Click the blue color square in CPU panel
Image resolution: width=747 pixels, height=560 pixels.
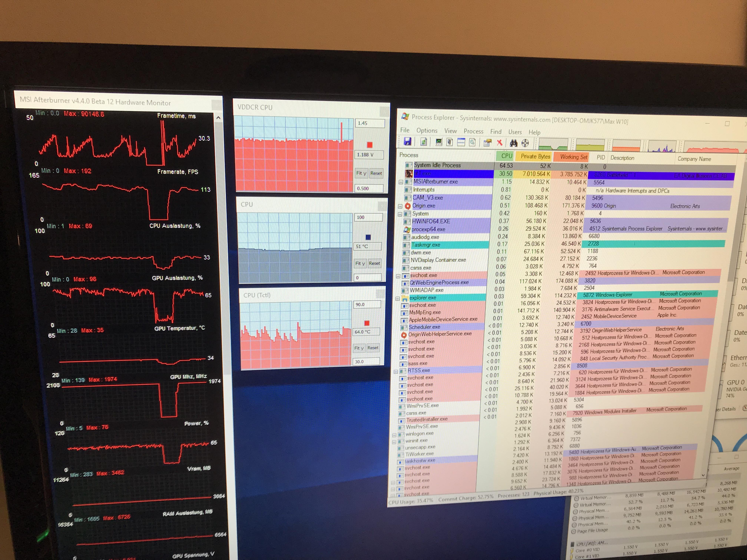[368, 237]
